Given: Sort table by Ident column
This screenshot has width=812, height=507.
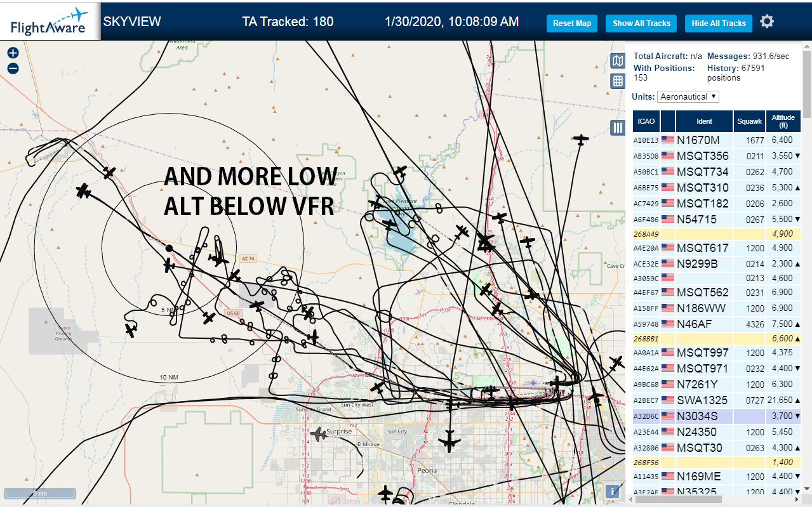Looking at the screenshot, I should click(704, 121).
